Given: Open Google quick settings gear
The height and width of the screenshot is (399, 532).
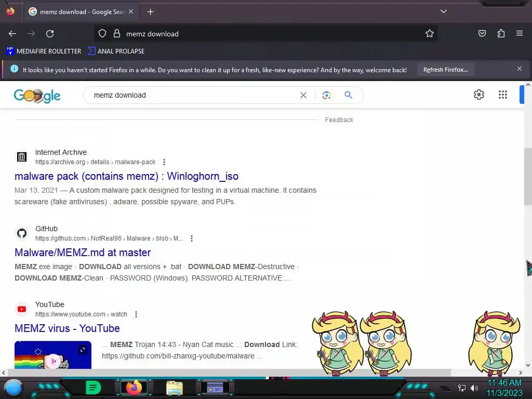Looking at the screenshot, I should click(478, 95).
